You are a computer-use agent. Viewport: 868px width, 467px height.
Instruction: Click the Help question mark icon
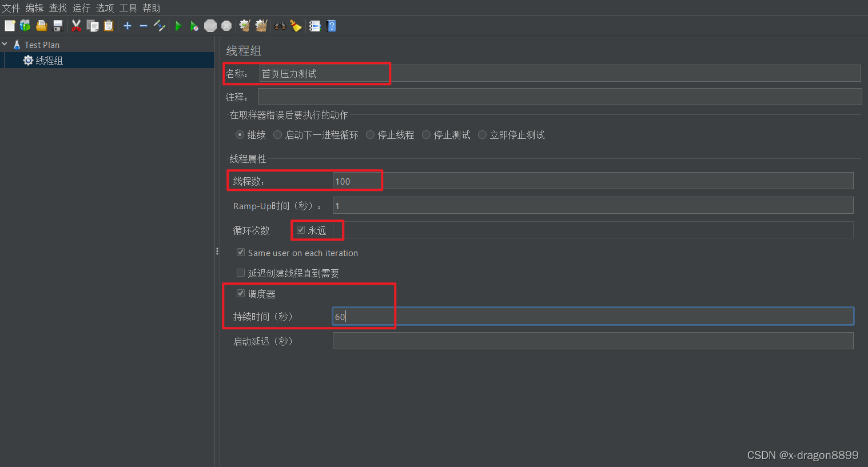click(x=331, y=26)
